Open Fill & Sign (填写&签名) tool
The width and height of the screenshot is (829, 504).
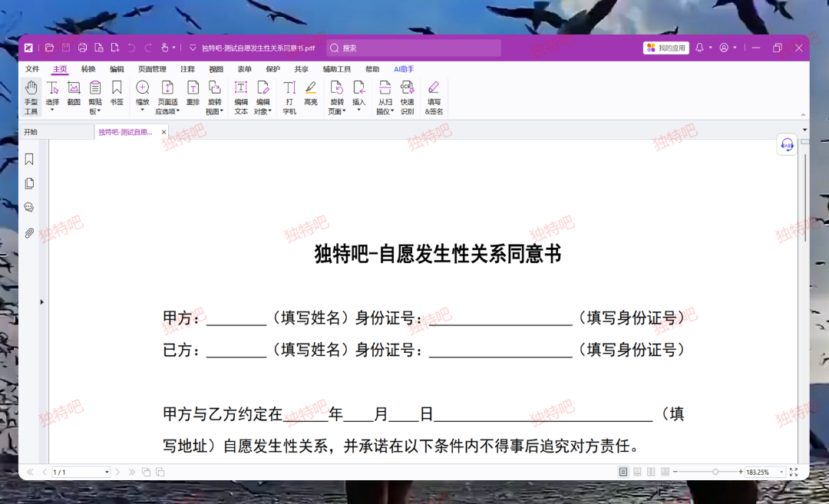[434, 97]
